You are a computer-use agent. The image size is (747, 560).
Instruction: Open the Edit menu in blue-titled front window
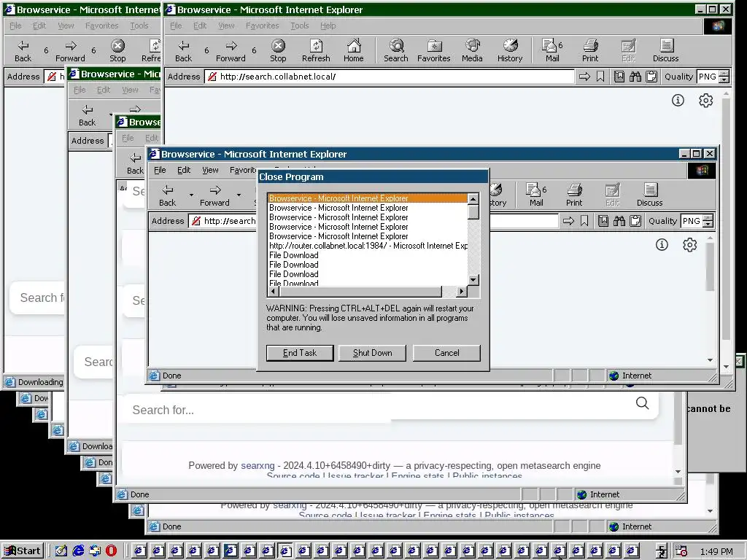click(184, 170)
